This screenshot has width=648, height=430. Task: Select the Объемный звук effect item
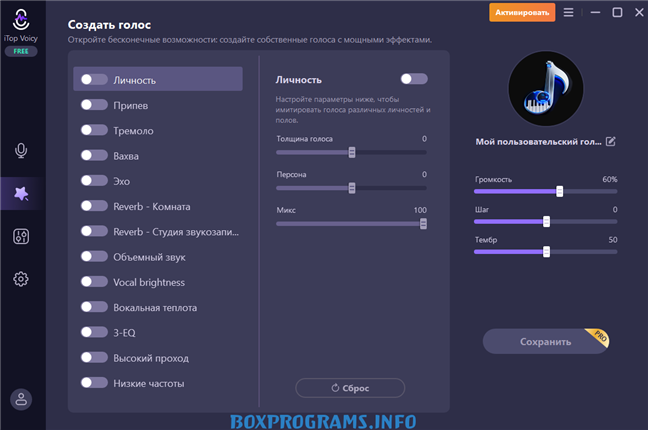pyautogui.click(x=149, y=257)
